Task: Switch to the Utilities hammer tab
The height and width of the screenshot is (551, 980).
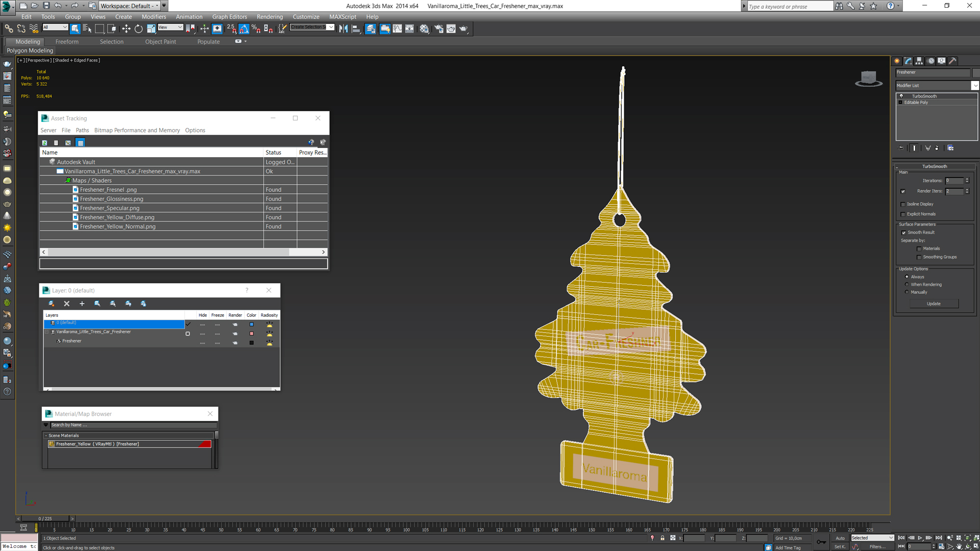Action: (953, 61)
